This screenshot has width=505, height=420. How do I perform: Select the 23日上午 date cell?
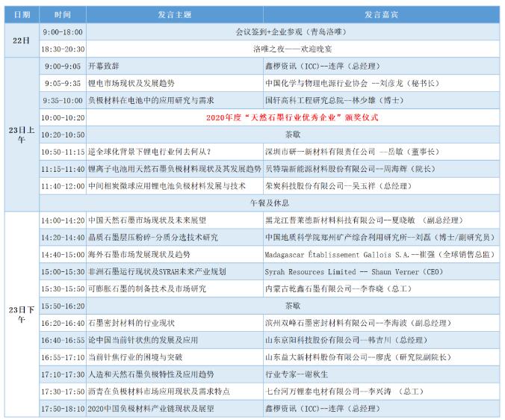[22, 135]
